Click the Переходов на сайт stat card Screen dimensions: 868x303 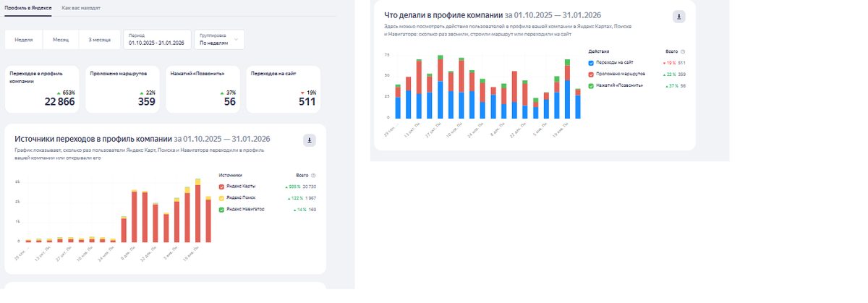pos(284,90)
